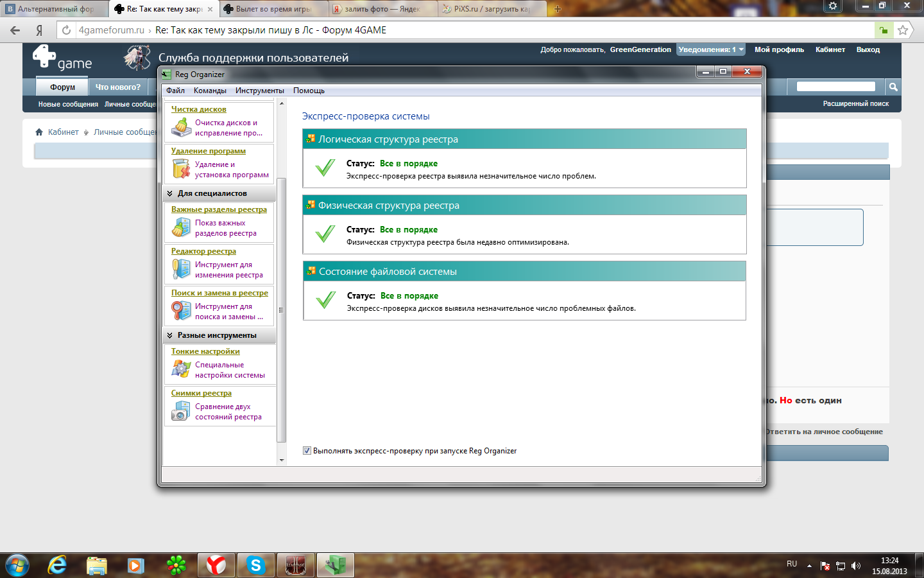The image size is (924, 578).
Task: Open the Что нового? forum tab
Action: [x=118, y=87]
